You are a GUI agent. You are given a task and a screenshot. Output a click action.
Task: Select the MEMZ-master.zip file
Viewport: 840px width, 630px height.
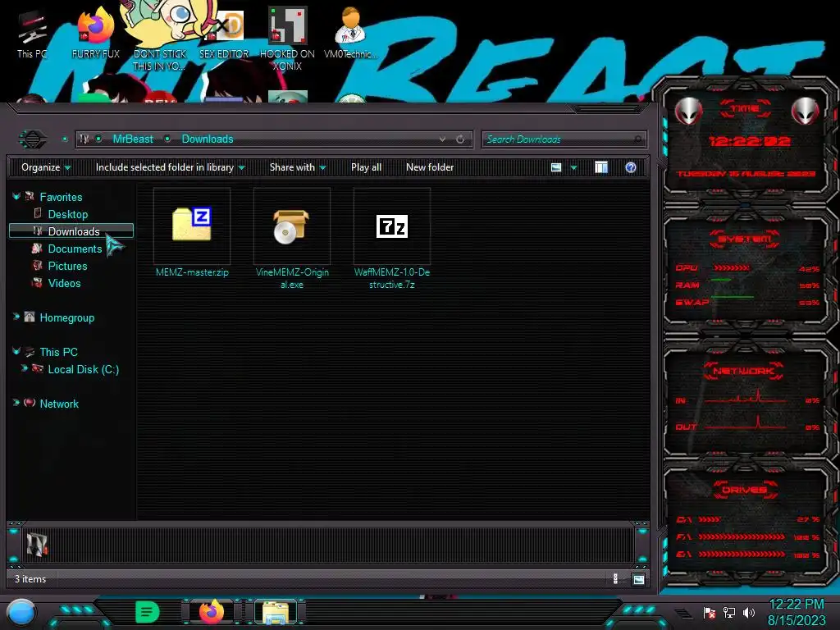click(192, 234)
